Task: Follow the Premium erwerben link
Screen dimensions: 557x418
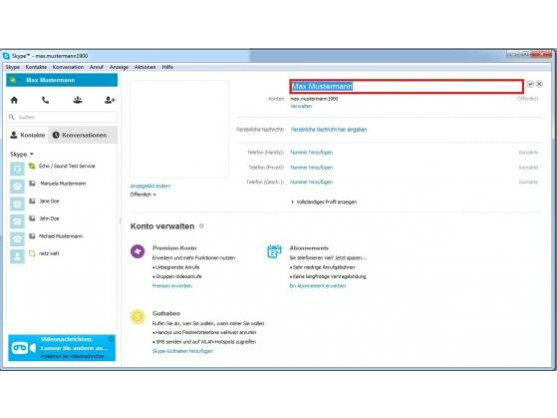Action: 172,286
